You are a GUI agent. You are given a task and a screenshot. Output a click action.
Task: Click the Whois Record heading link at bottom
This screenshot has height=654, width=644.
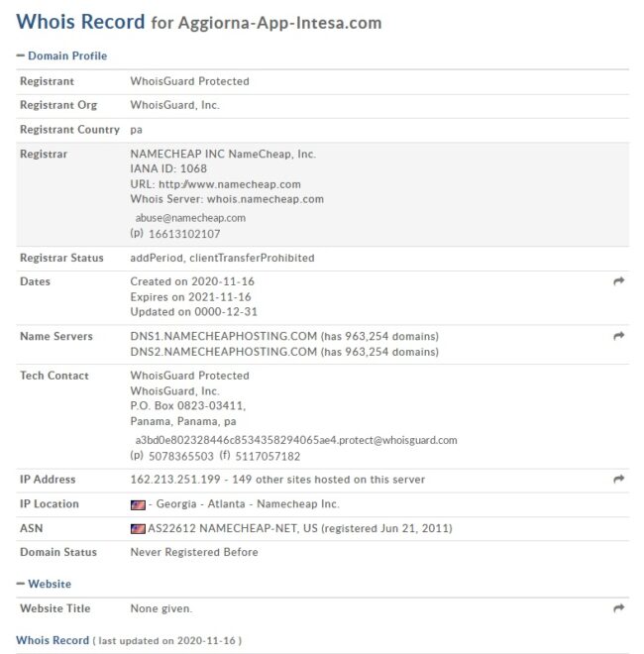[53, 640]
